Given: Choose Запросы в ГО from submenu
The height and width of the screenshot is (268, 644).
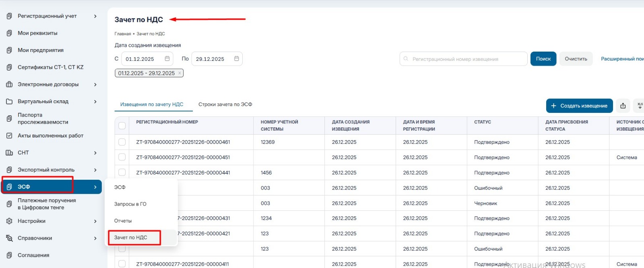Looking at the screenshot, I should (x=130, y=204).
